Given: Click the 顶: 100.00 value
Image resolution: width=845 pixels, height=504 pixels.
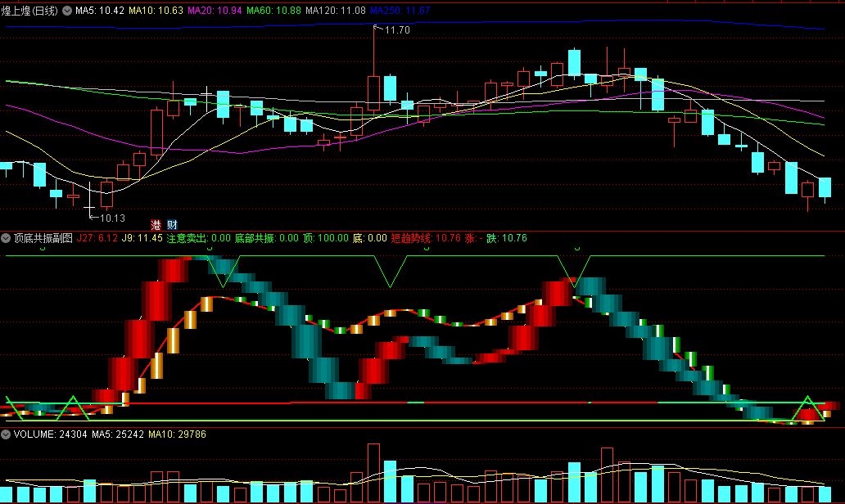Looking at the screenshot, I should (x=326, y=238).
